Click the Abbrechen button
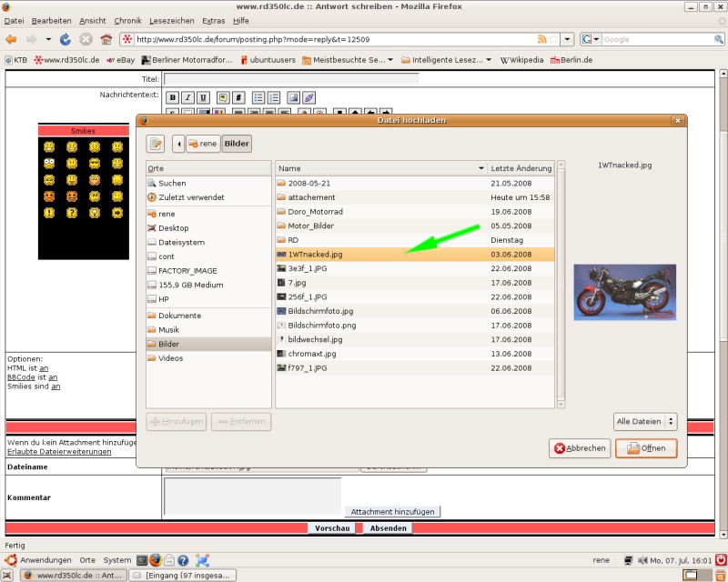This screenshot has width=728, height=582. 579,447
